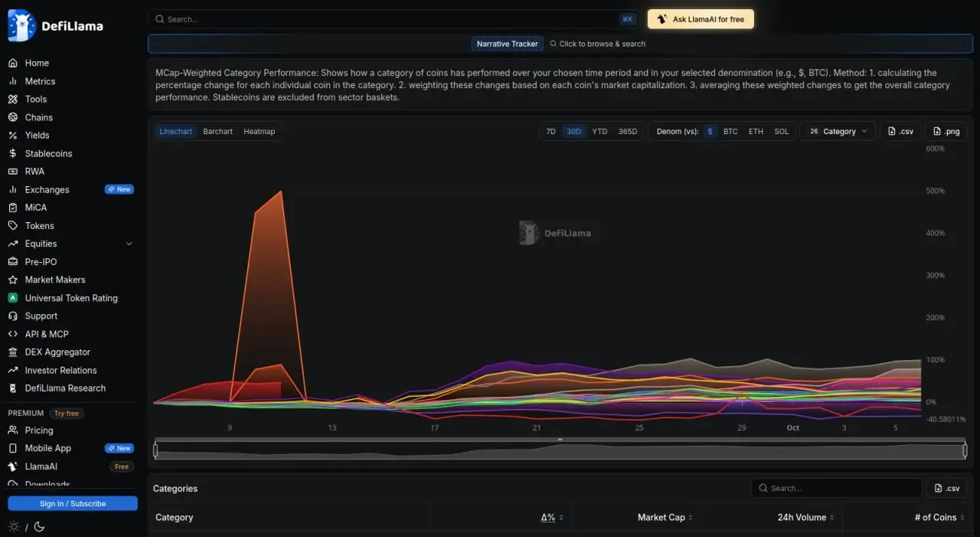Image resolution: width=980 pixels, height=537 pixels.
Task: Switch to dark theme with moon icon
Action: coord(39,526)
